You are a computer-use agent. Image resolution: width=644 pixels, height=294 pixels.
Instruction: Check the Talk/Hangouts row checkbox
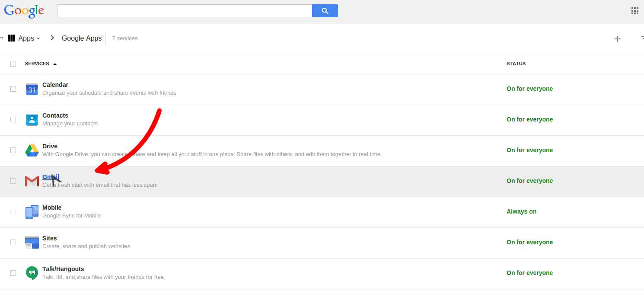[13, 273]
